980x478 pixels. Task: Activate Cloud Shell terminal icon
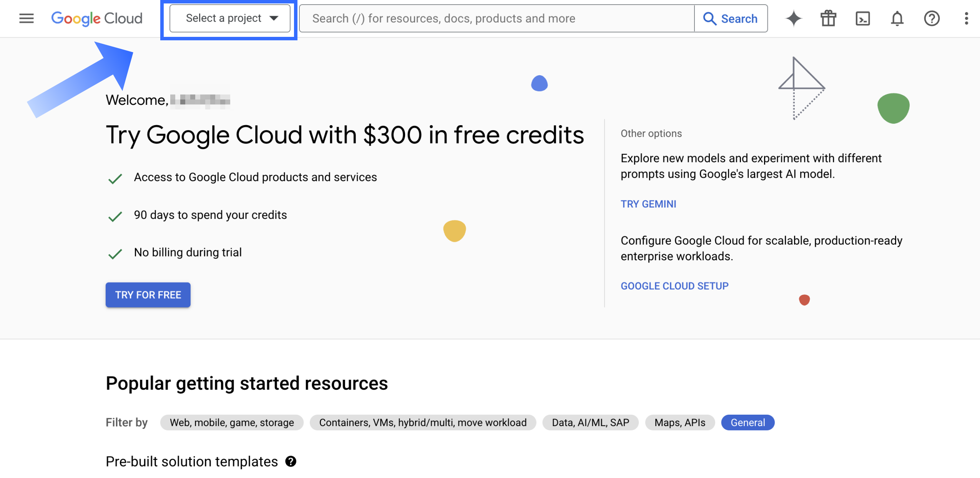pos(862,18)
